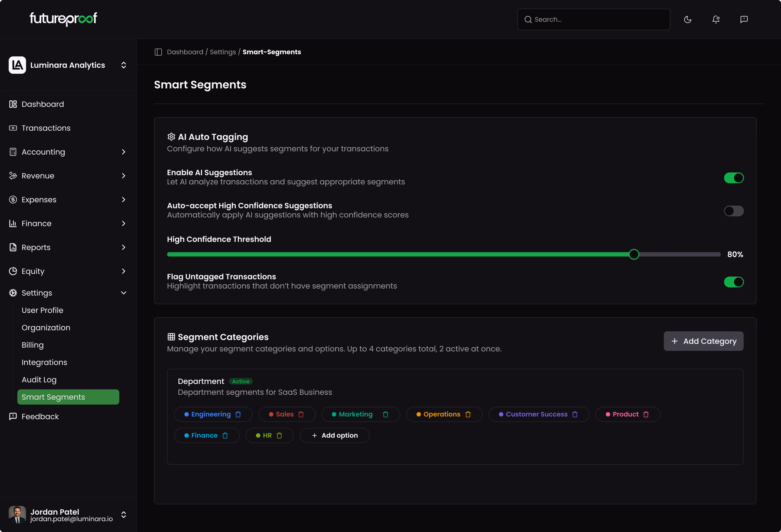The height and width of the screenshot is (532, 781).
Task: Toggle Enable AI Suggestions off
Action: 734,178
